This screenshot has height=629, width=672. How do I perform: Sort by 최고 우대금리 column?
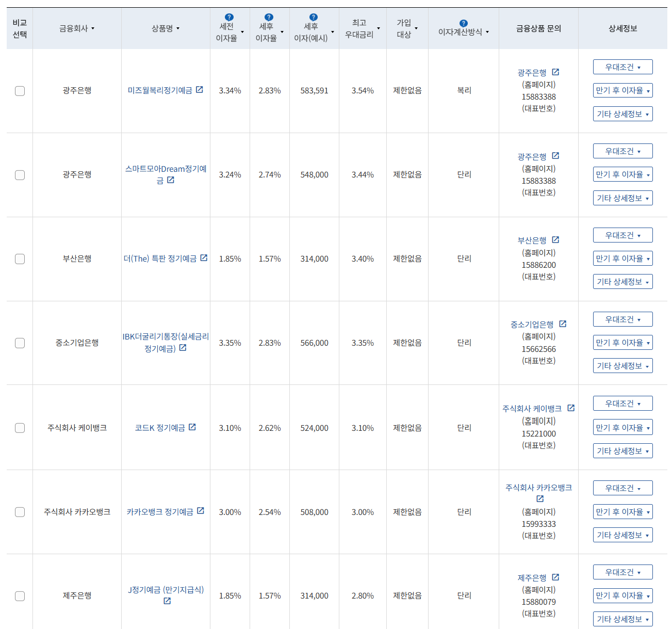point(363,28)
